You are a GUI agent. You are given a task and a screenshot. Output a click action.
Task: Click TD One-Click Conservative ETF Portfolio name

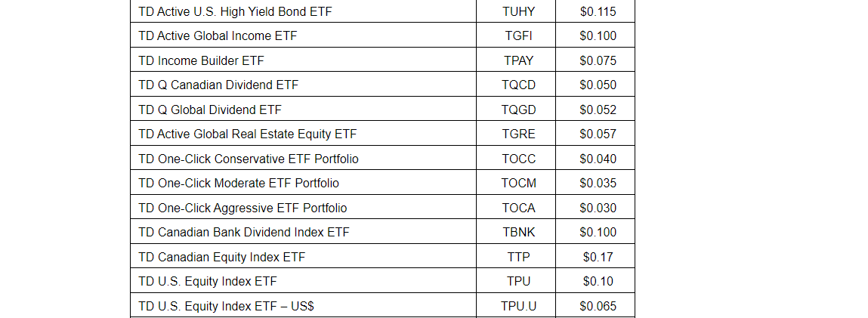pos(249,159)
